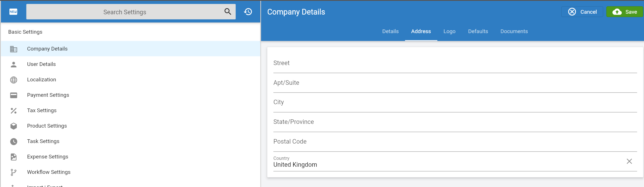Clear the United Kingdom country selection

[x=629, y=161]
